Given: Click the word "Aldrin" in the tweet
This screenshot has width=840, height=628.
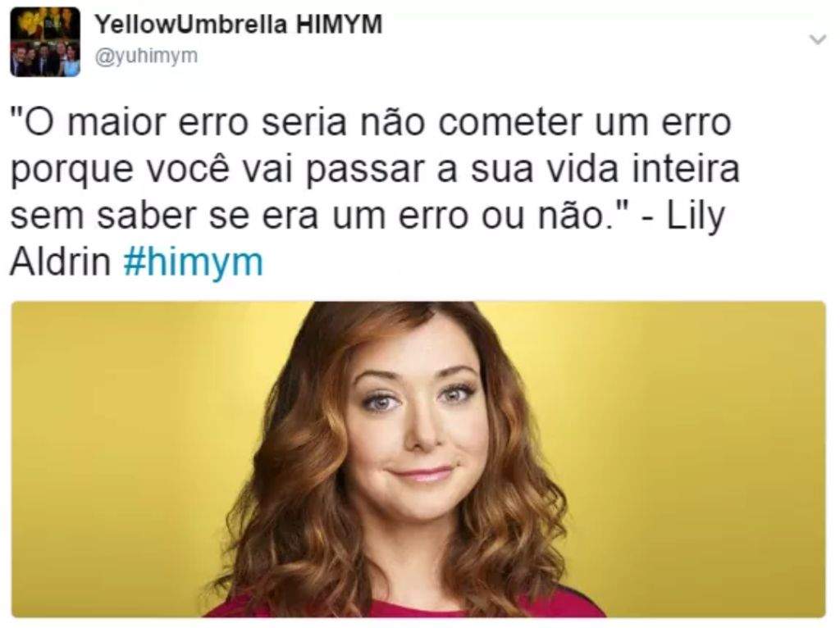Looking at the screenshot, I should [x=61, y=262].
